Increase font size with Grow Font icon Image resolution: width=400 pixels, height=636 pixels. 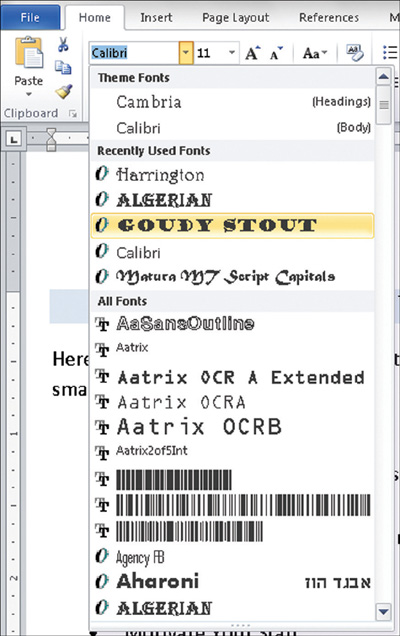click(253, 53)
